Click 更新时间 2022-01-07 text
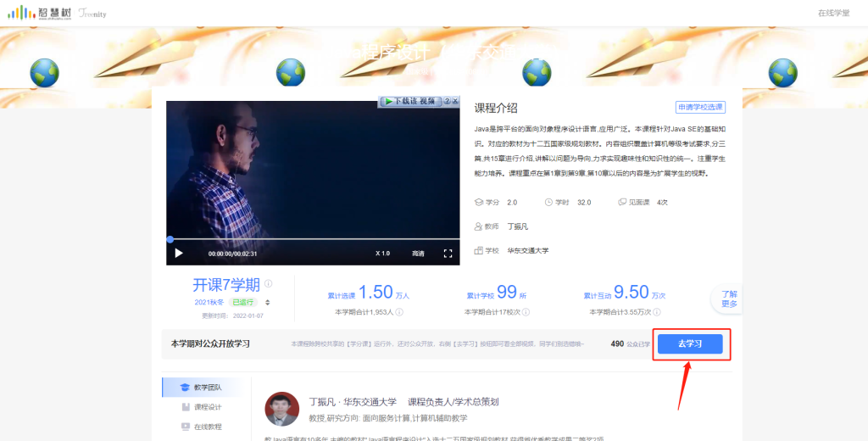This screenshot has width=868, height=441. (233, 315)
